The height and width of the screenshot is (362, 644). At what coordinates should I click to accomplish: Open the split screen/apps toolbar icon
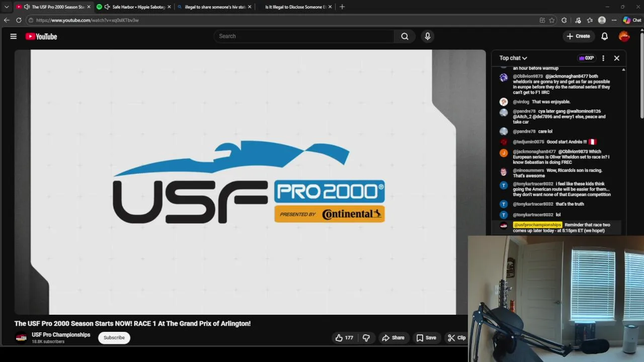pos(542,20)
